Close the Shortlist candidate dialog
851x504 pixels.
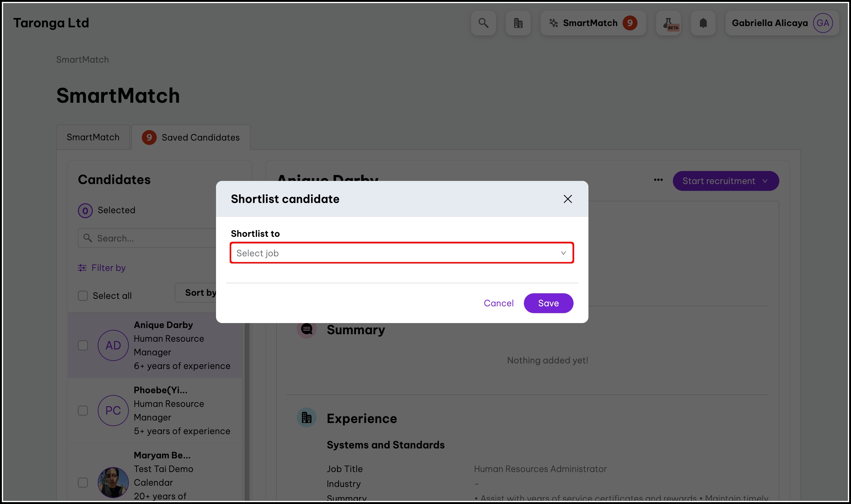click(567, 199)
